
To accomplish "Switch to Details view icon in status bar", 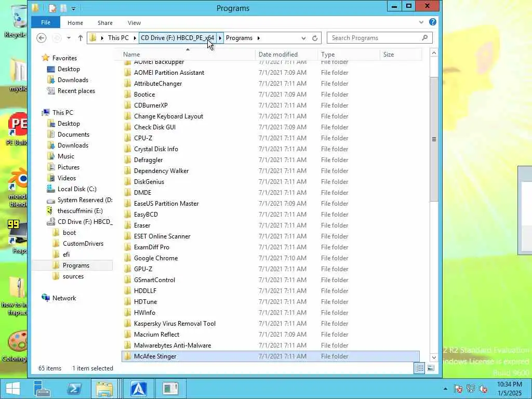I will (419, 368).
